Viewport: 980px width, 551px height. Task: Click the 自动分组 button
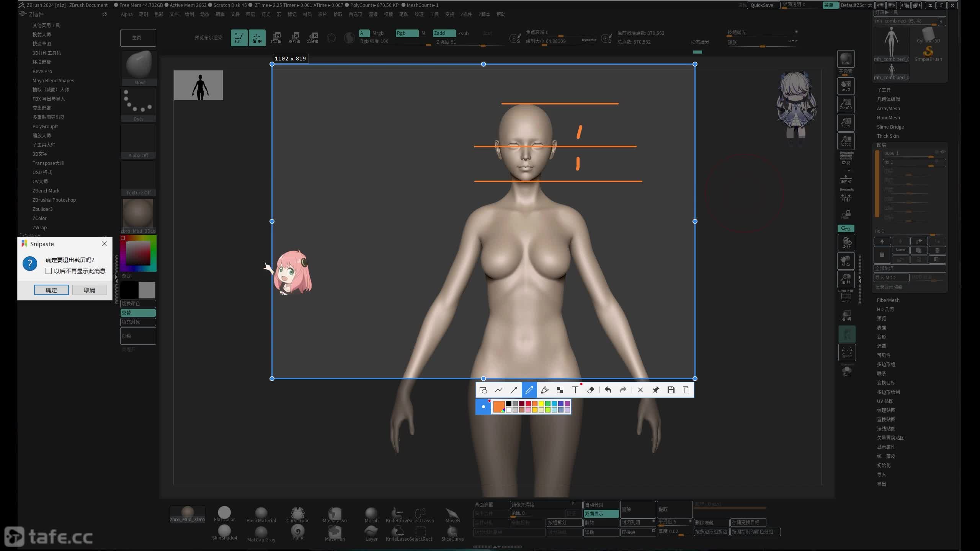[601, 505]
